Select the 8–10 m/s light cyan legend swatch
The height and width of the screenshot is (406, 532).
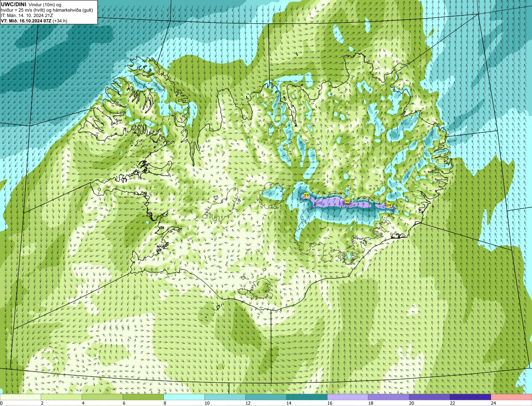pos(184,397)
